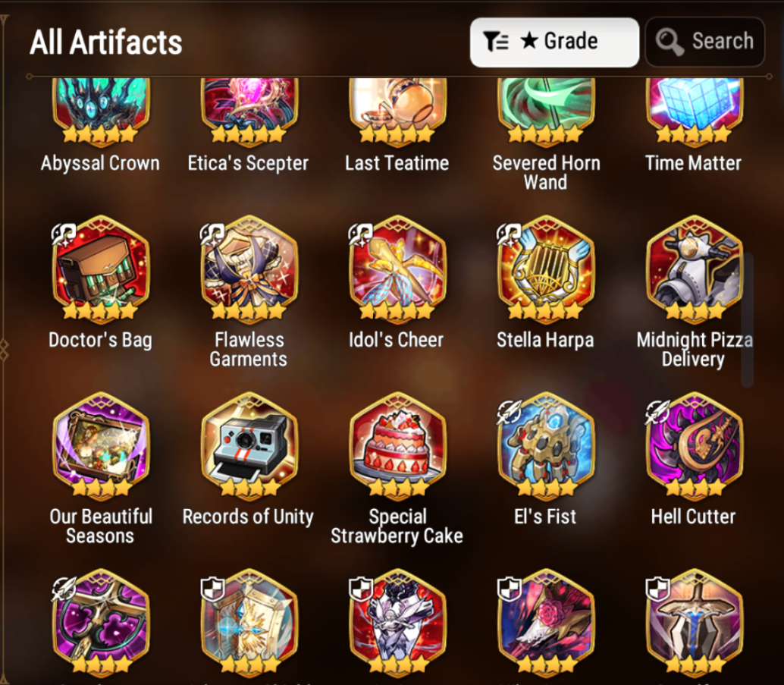This screenshot has height=685, width=784.
Task: Click the Search artifacts button
Action: 705,42
